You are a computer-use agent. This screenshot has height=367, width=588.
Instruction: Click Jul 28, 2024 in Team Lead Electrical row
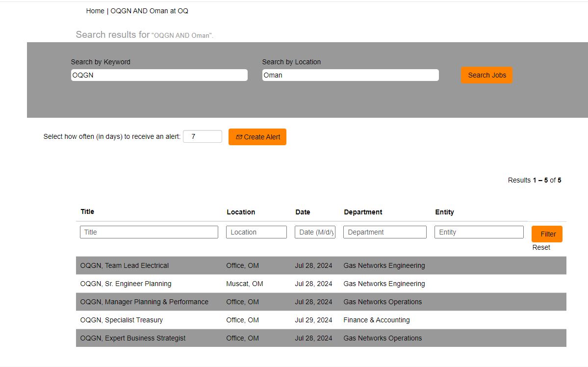pos(313,265)
